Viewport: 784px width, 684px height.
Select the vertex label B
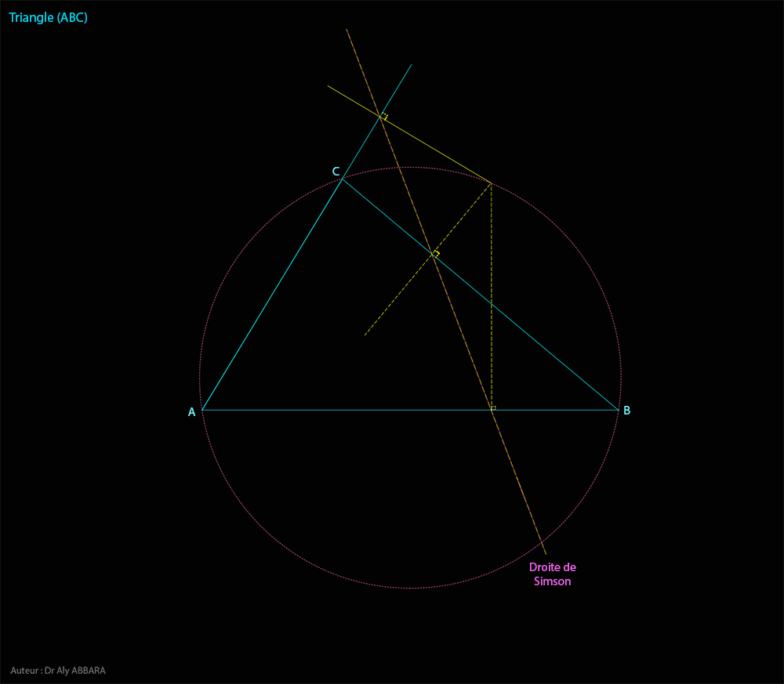pos(626,411)
